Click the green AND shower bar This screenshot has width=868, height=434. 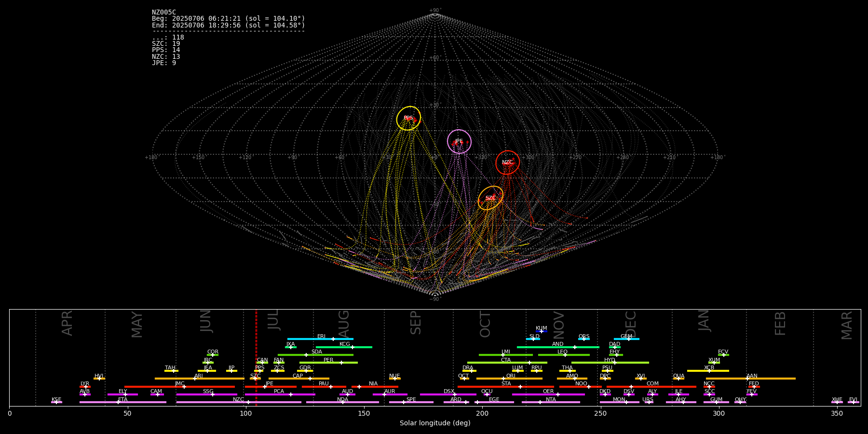click(x=558, y=347)
